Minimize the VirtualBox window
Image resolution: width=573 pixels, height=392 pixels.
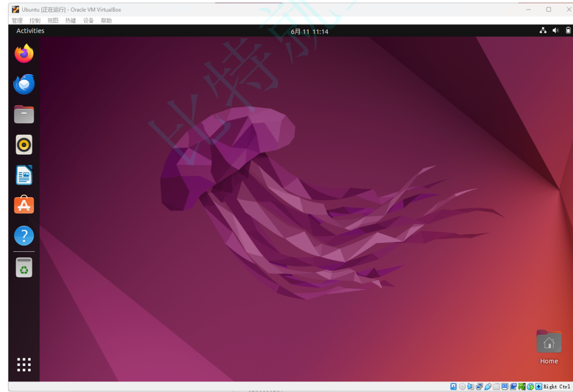click(x=528, y=10)
